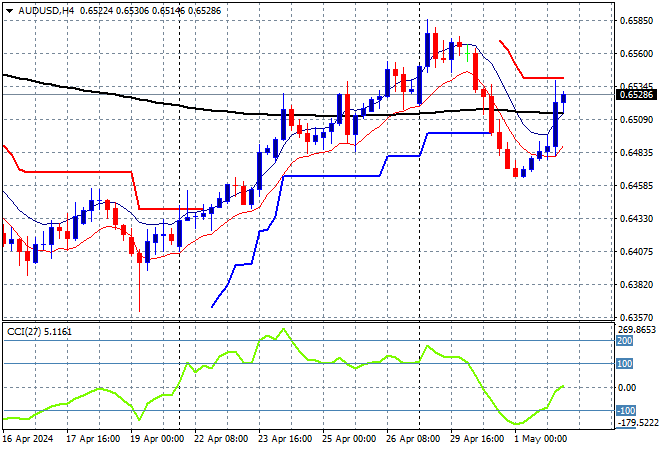Open the chart menu triangle beside AUDUSD

click(x=9, y=11)
